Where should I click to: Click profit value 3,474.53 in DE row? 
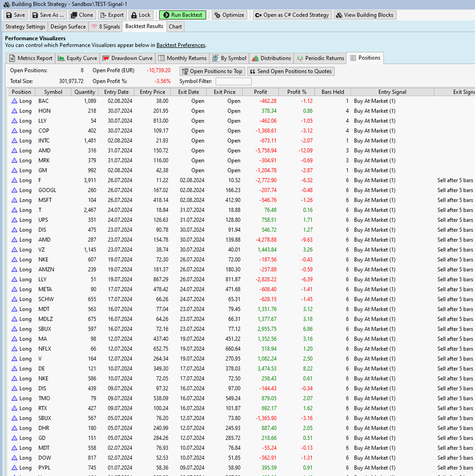[x=267, y=368]
